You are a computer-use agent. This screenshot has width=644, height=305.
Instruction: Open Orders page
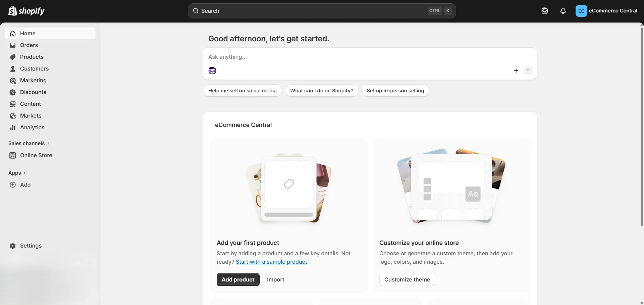click(x=50, y=45)
